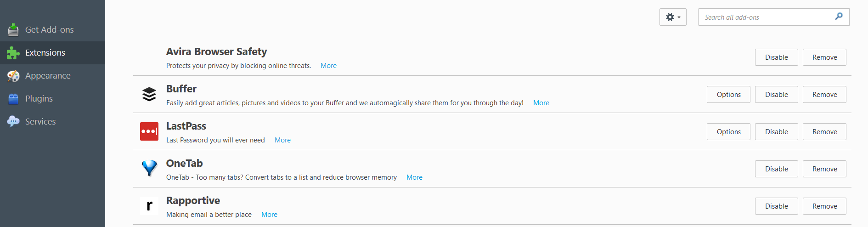The height and width of the screenshot is (227, 868).
Task: Select the blue OneTab funnel icon
Action: click(x=149, y=168)
